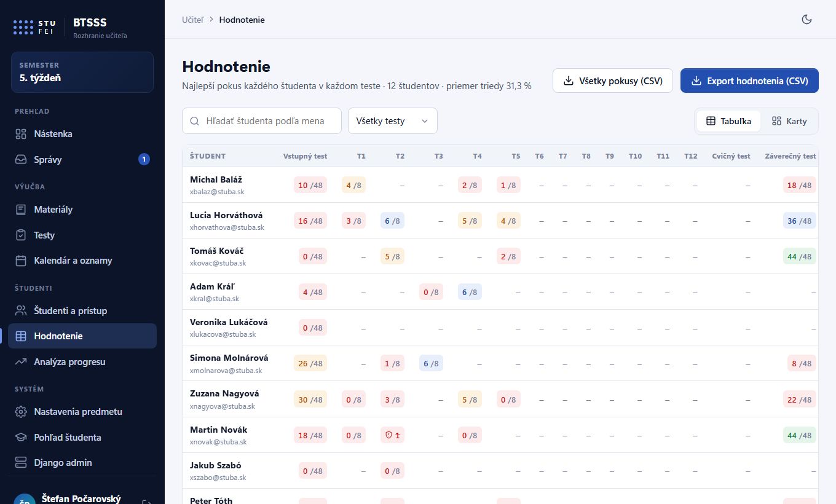Click the Testy clipboard icon
The image size is (836, 504).
point(21,235)
